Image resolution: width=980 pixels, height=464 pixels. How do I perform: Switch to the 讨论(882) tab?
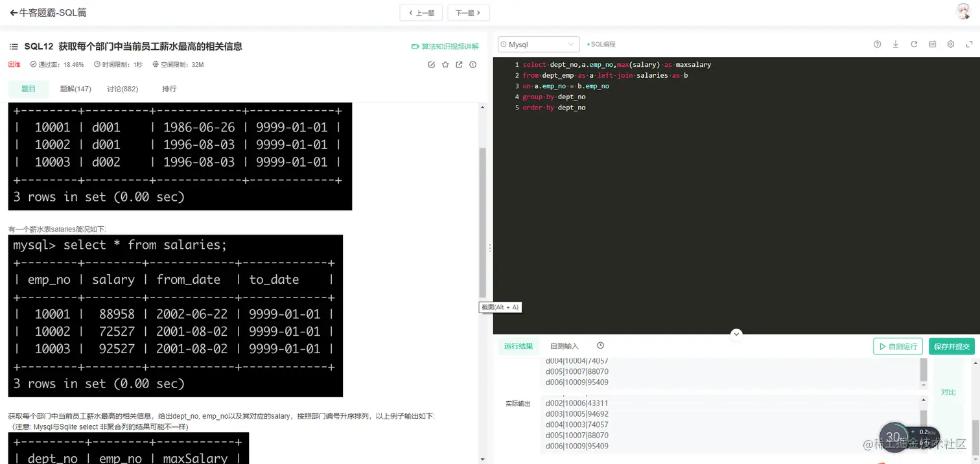coord(122,89)
